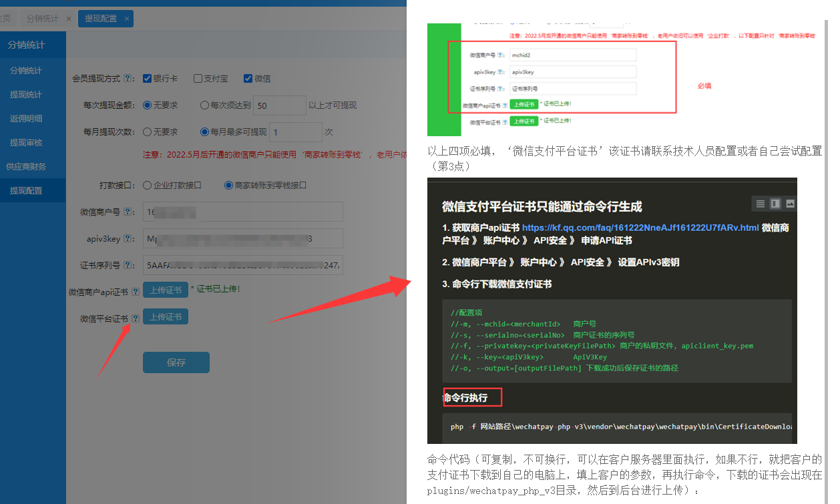Viewport: 840px width, 504px height.
Task: Click the 微信商户号 input field
Action: click(x=243, y=212)
